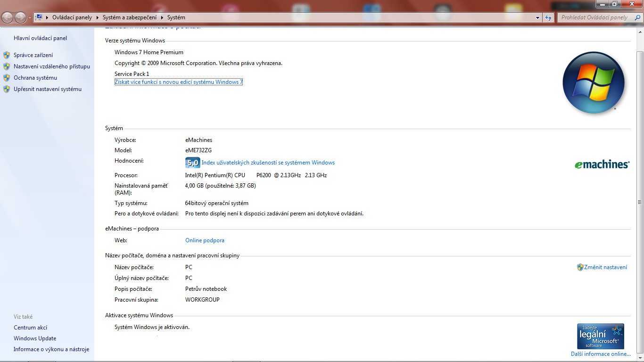
Task: Click the 5,0 rating badge
Action: coord(192,163)
